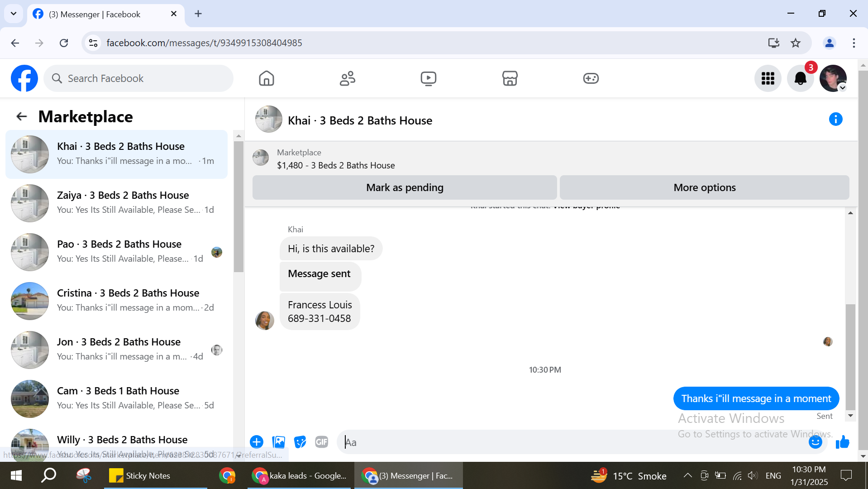The height and width of the screenshot is (489, 868).
Task: Open the notifications bell
Action: [x=801, y=78]
